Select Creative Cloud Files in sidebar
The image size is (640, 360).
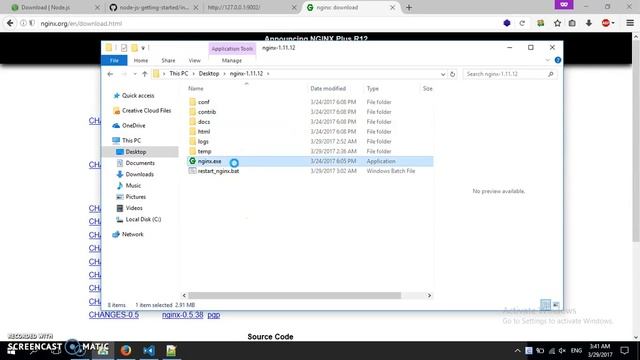click(146, 111)
